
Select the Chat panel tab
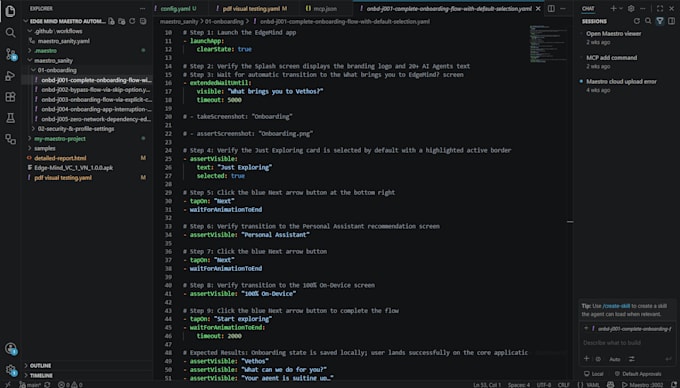point(588,9)
